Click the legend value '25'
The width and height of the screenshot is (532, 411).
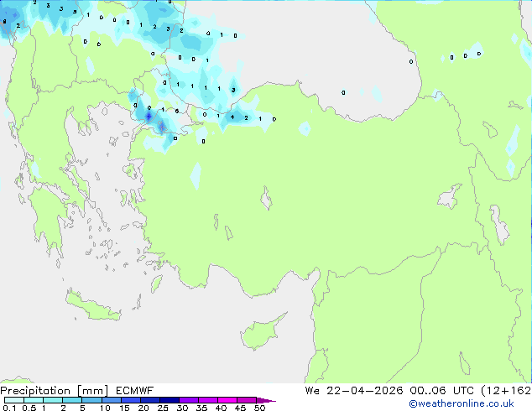click(163, 408)
